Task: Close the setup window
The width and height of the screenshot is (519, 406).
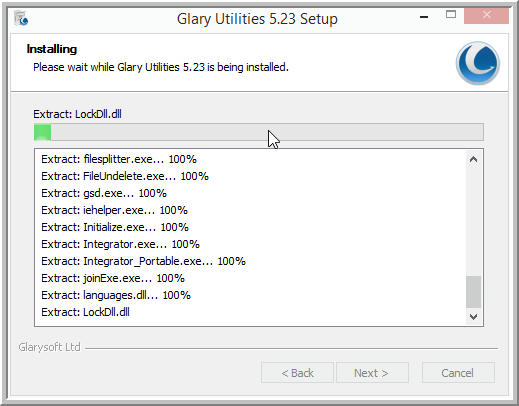Action: [486, 15]
